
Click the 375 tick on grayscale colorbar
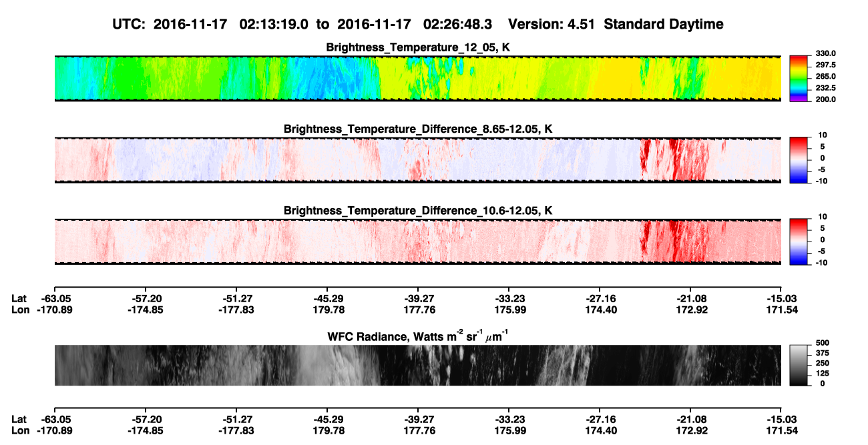click(822, 352)
